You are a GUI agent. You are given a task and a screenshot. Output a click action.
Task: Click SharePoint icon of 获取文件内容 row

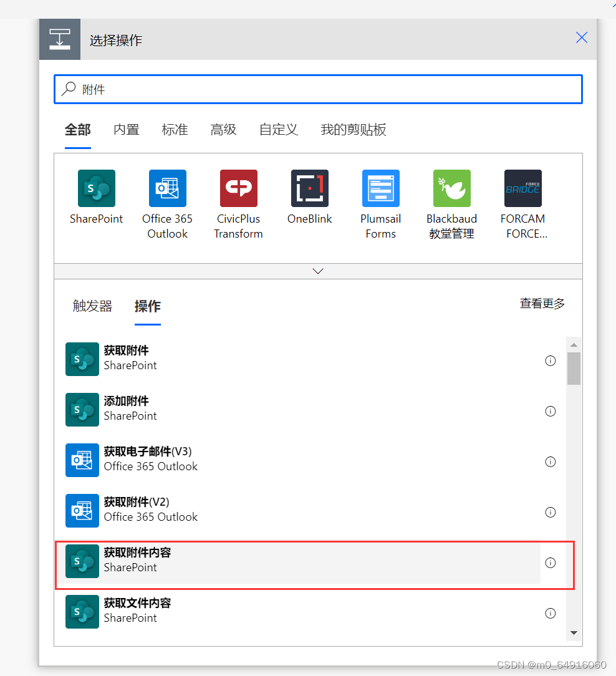coord(82,611)
